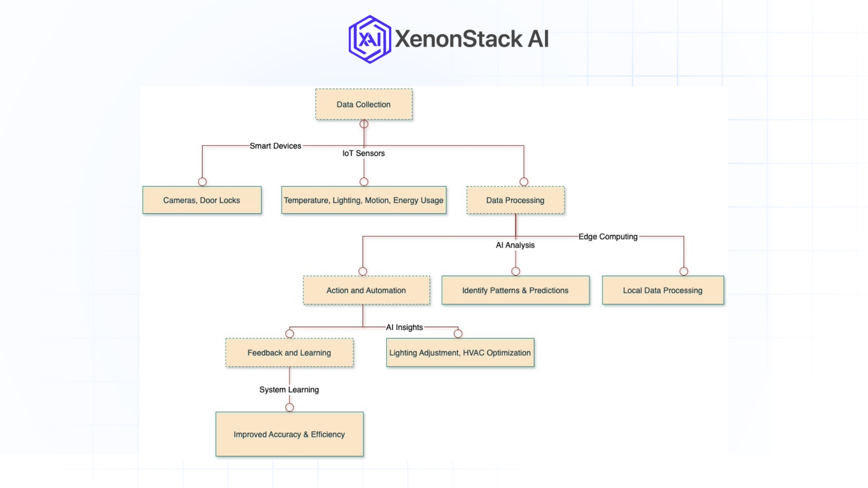Viewport: 868px width, 488px height.
Task: Select the Feedback and Learning node
Action: pos(289,352)
